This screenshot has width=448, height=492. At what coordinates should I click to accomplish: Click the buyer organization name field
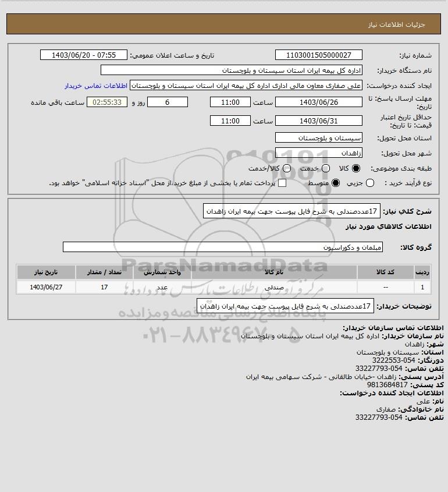(232, 70)
